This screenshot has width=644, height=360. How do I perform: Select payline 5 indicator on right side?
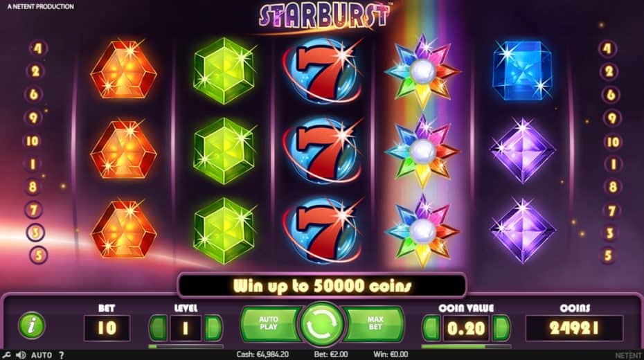tap(608, 255)
